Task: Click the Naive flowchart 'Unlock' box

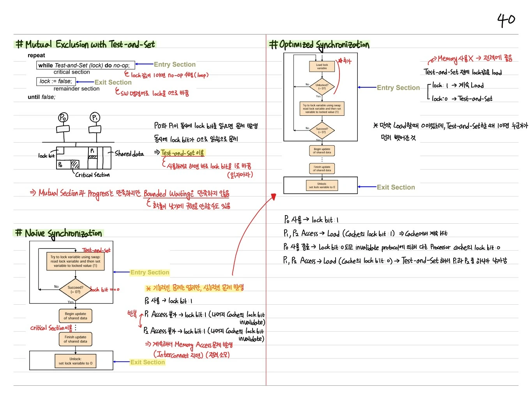Action: tap(75, 361)
